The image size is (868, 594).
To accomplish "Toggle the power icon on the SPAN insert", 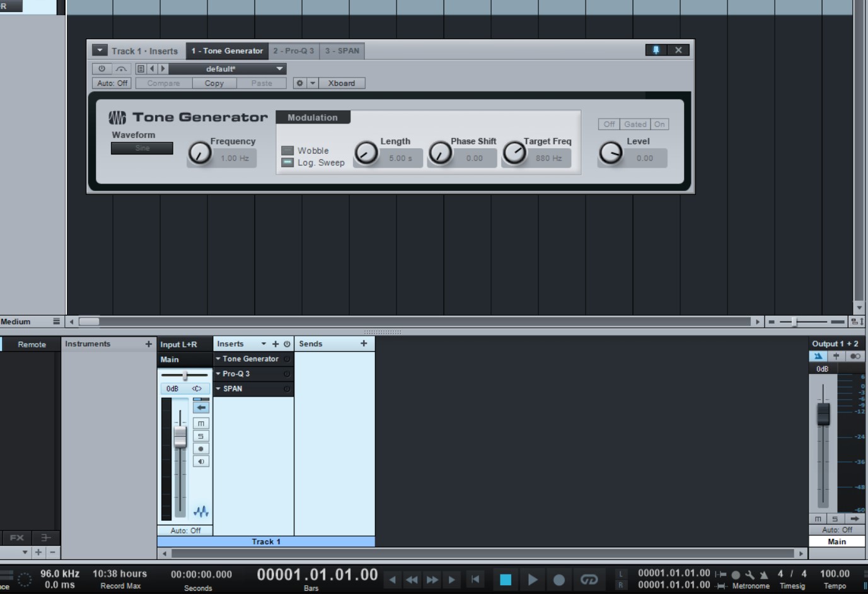I will click(x=287, y=389).
